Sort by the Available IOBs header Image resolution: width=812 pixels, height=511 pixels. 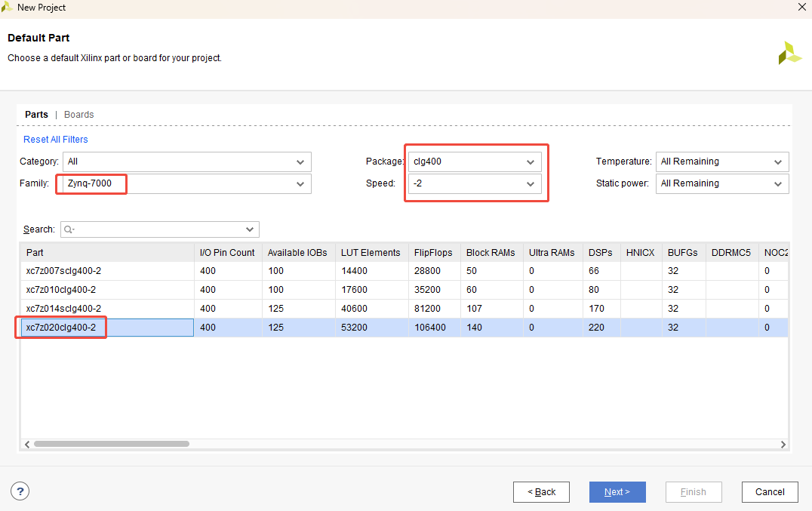coord(298,253)
